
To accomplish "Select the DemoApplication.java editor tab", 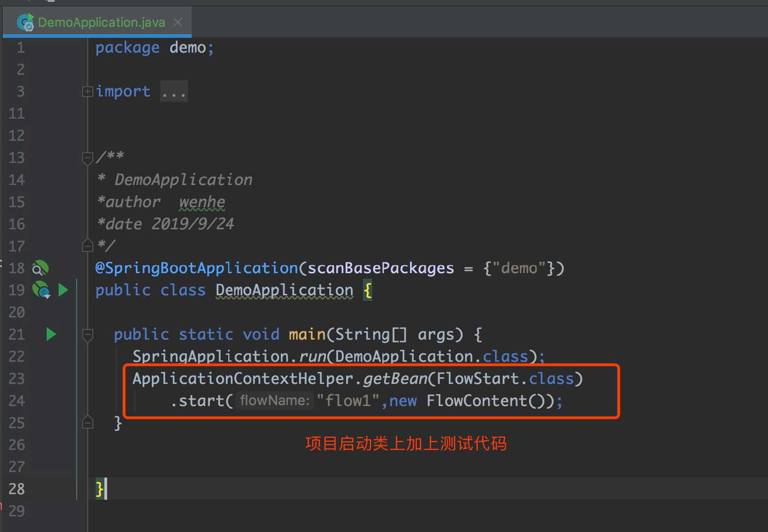I will tap(97, 22).
